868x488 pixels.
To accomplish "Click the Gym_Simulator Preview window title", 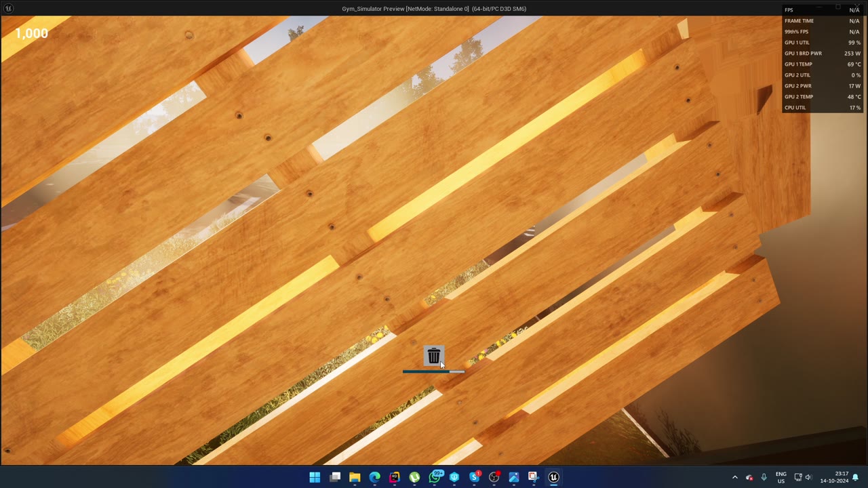I will (434, 9).
